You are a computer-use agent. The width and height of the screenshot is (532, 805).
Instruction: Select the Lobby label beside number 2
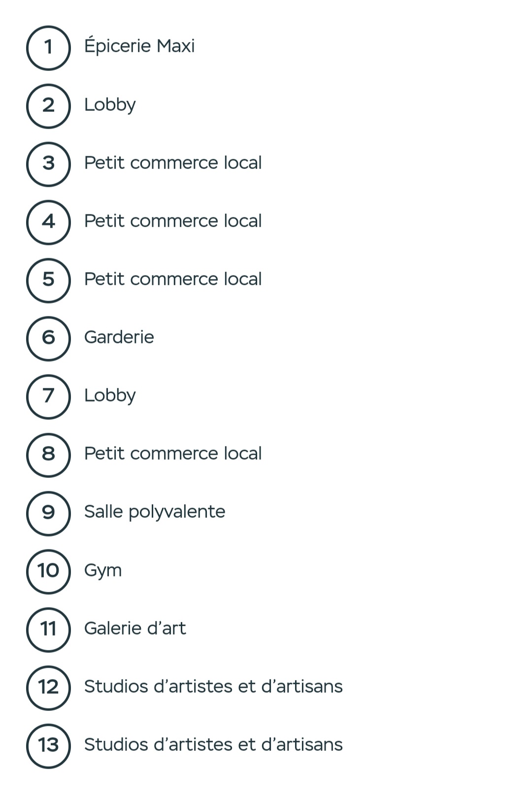coord(110,105)
